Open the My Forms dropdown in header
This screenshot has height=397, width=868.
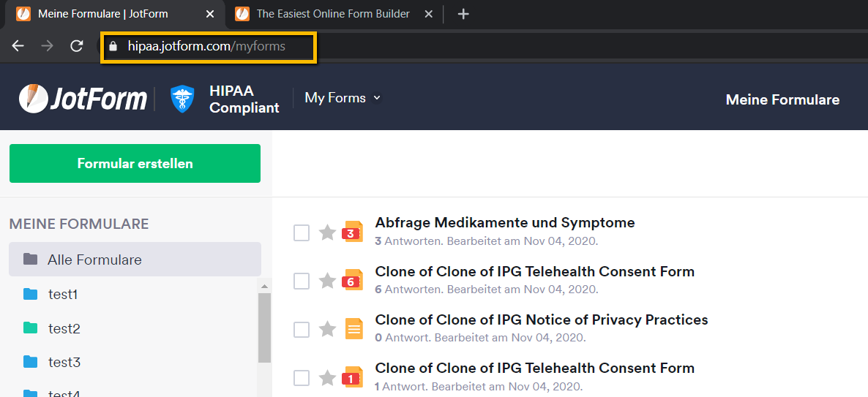pyautogui.click(x=343, y=98)
